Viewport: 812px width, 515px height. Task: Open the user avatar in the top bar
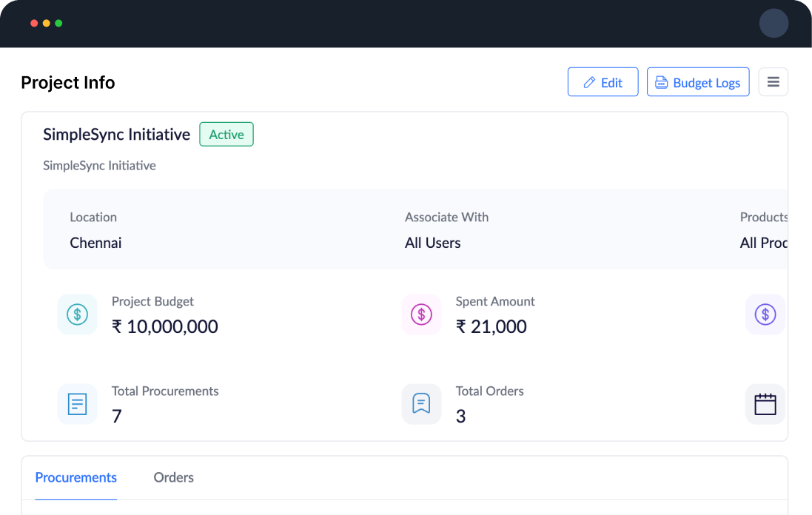774,23
